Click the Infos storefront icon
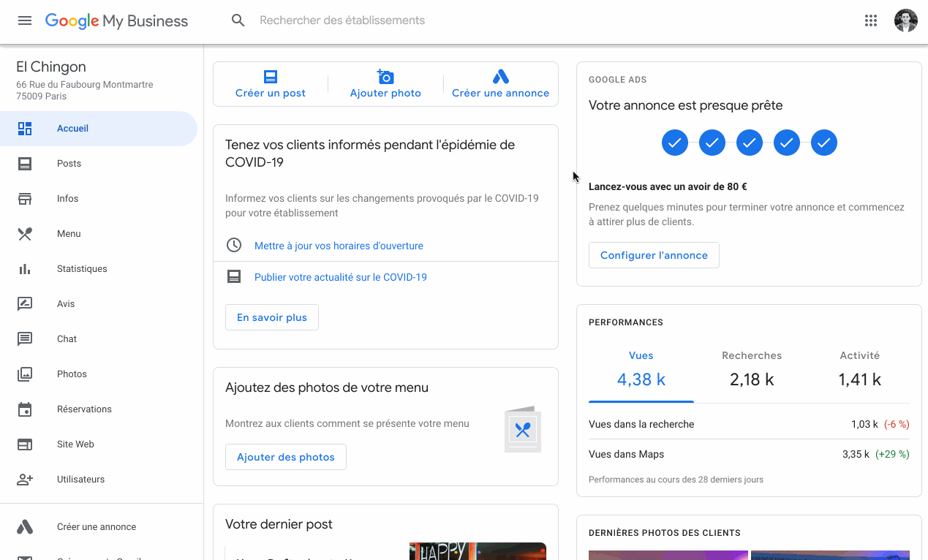 click(25, 199)
